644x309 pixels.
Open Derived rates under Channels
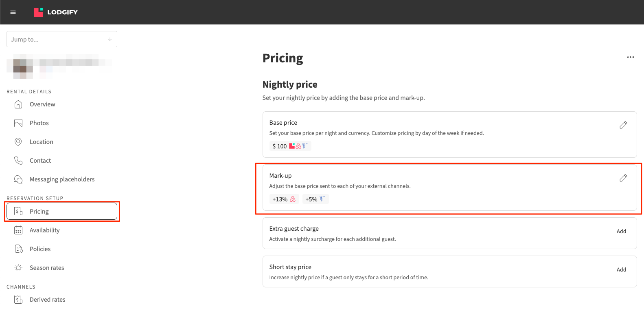(47, 300)
